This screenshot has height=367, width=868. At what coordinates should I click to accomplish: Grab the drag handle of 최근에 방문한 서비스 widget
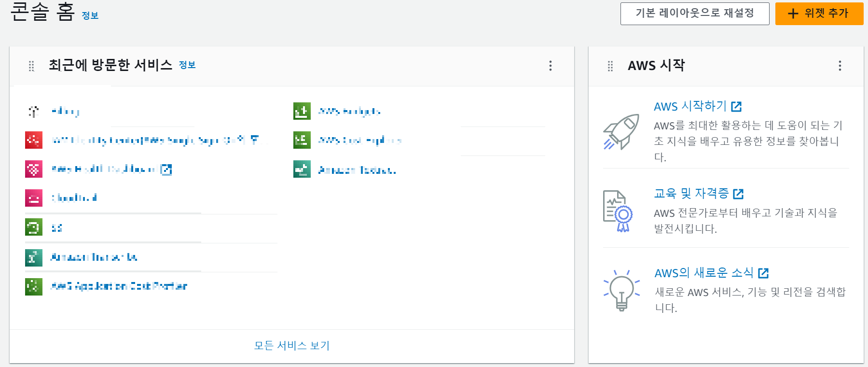(x=31, y=66)
